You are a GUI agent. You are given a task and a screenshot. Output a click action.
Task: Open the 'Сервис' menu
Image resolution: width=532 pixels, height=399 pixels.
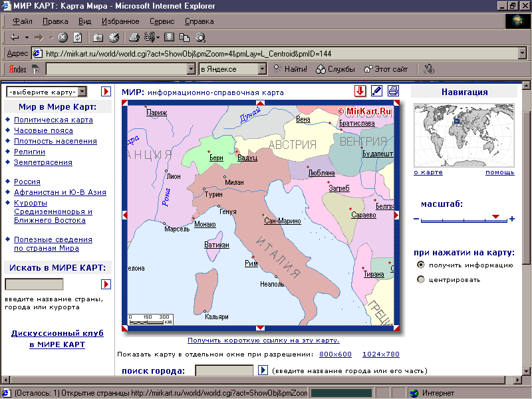click(x=162, y=21)
